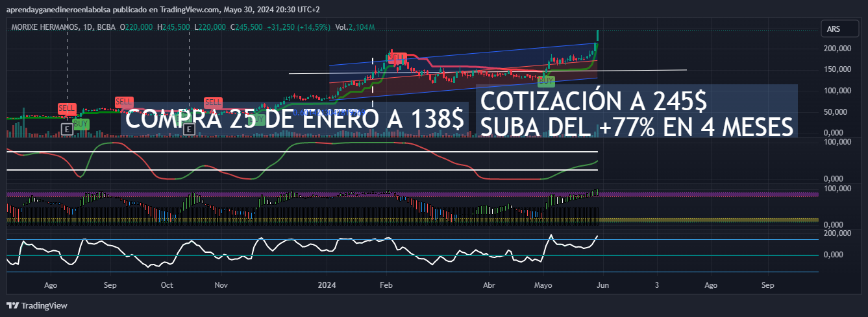Screen dimensions: 868x317
Task: Click the 1D interval in chart legend
Action: (x=86, y=27)
